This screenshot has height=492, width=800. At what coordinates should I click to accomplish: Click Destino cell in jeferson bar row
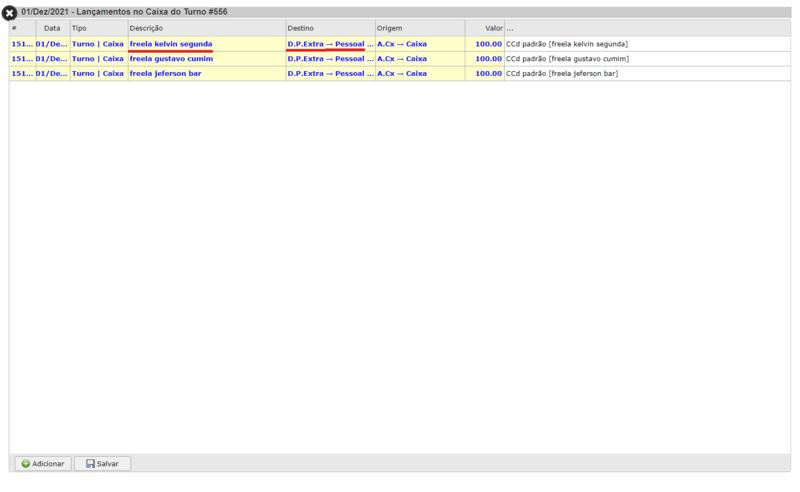click(331, 73)
